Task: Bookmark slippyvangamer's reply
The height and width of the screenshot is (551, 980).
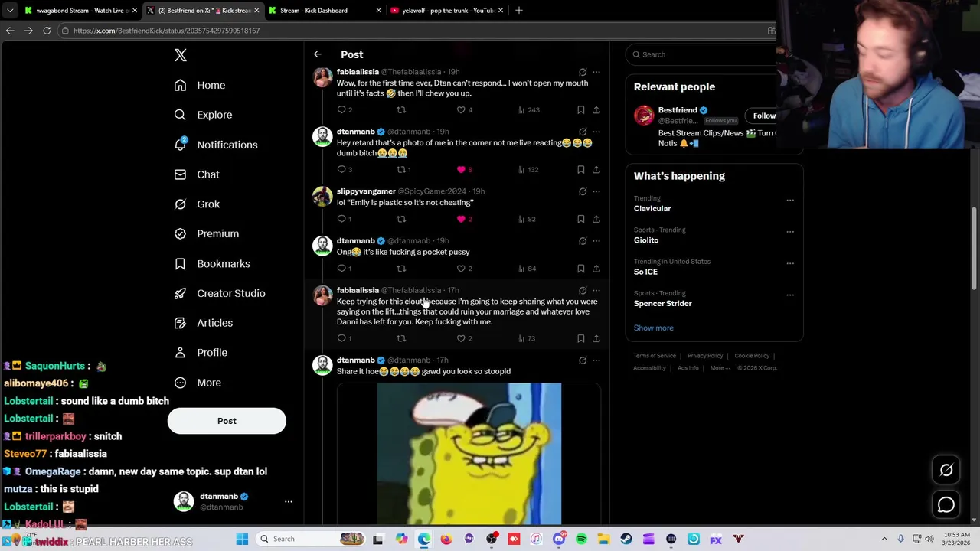Action: 581,219
